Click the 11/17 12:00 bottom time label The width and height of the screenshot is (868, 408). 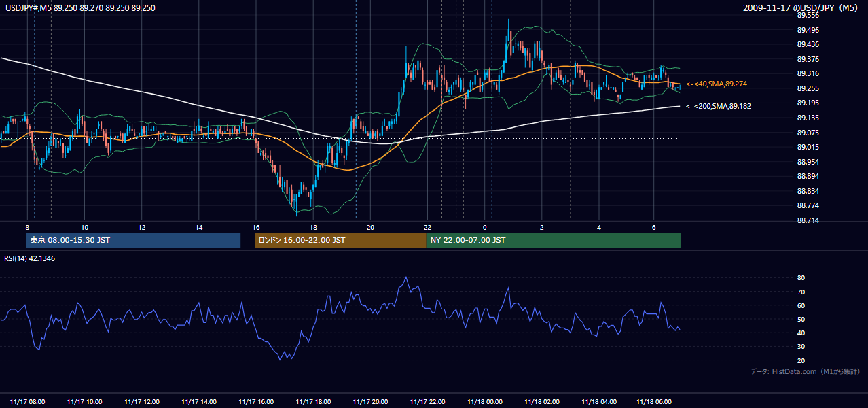(142, 401)
